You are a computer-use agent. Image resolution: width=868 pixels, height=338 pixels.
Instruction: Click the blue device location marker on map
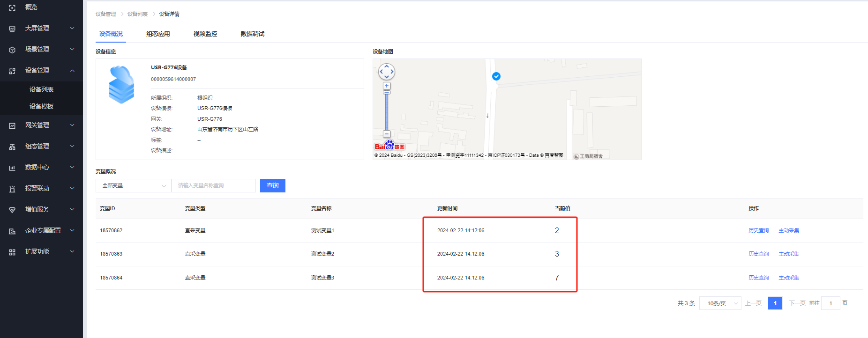point(496,76)
